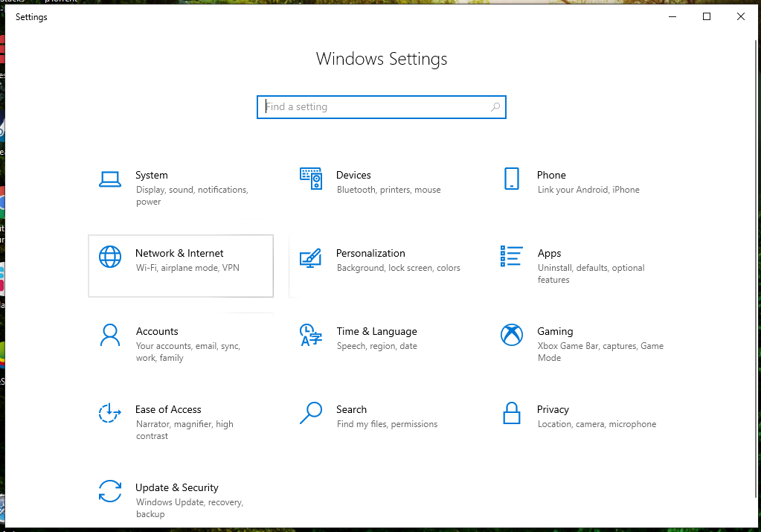The image size is (761, 532).
Task: Click the vertical scrollbar of Settings window
Action: coord(756,269)
